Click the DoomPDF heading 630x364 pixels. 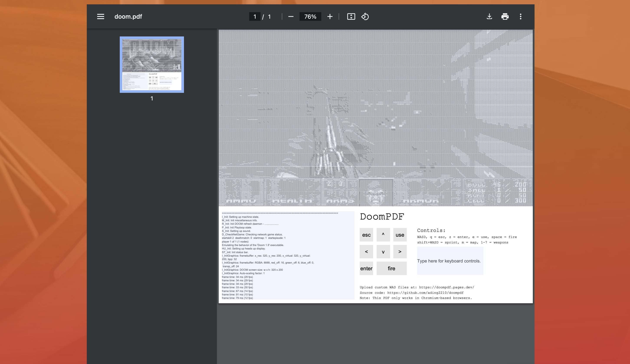click(x=382, y=216)
